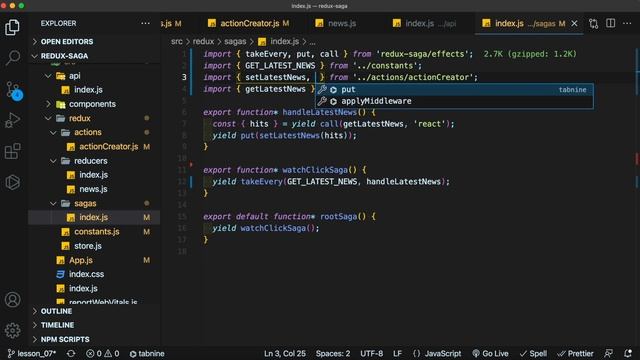This screenshot has height=360, width=640.
Task: Open errors and warnings in status bar
Action: pos(102,353)
